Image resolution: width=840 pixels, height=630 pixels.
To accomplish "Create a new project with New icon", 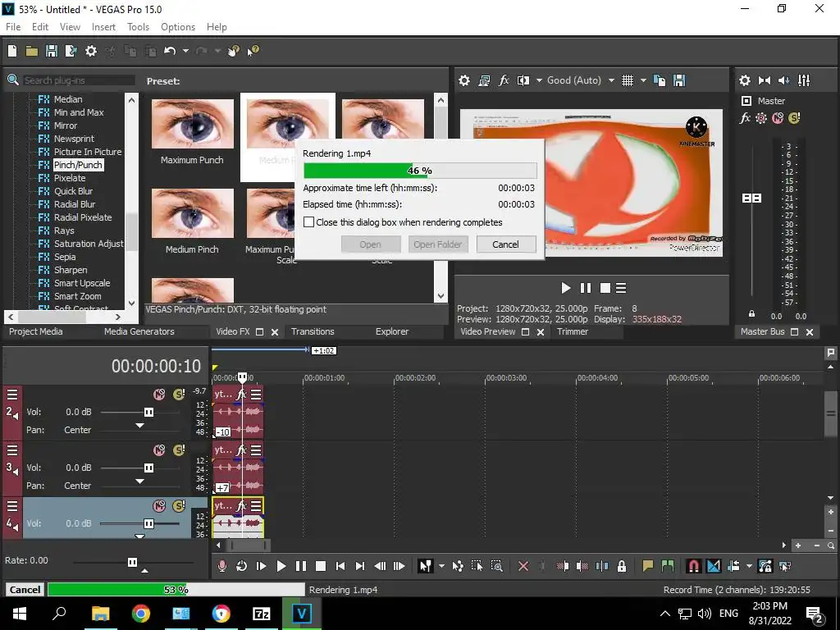I will [x=12, y=51].
